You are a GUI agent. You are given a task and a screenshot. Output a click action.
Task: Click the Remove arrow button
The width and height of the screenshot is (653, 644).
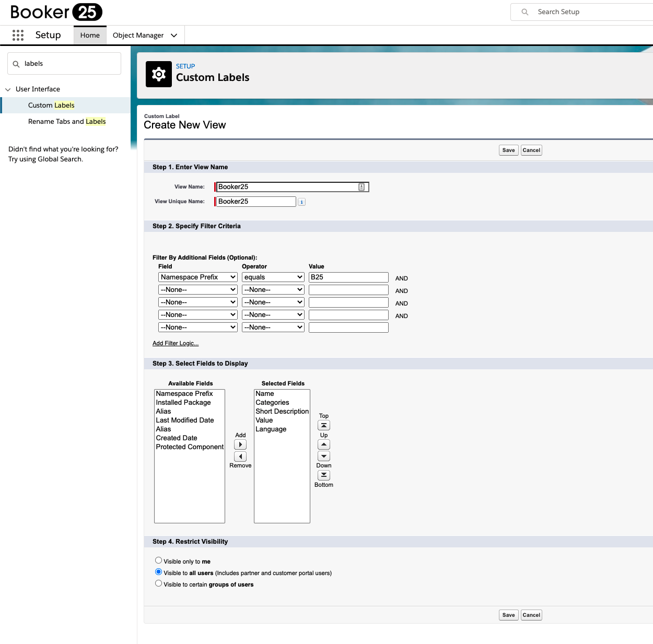coord(240,456)
